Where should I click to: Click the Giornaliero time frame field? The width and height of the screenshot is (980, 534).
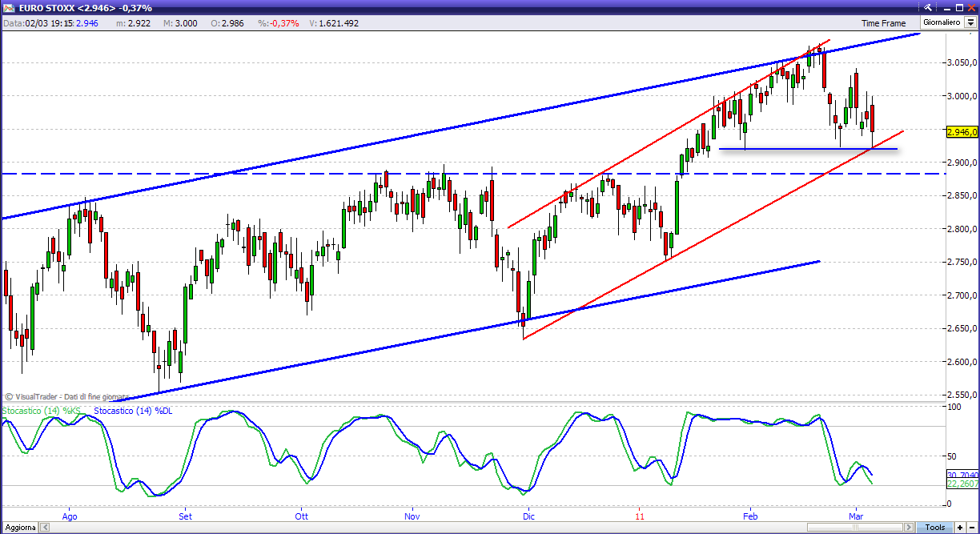coord(942,23)
